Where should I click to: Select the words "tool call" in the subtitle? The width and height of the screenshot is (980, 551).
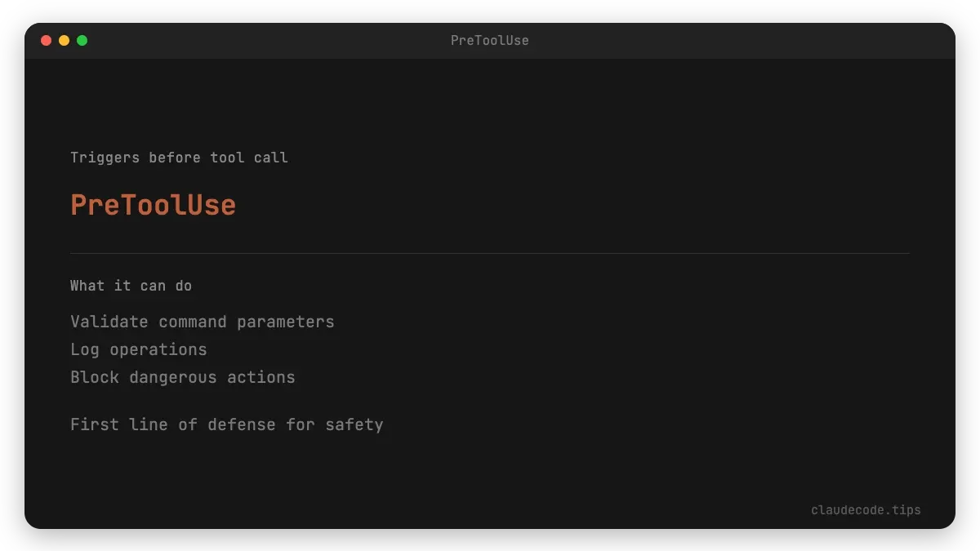pos(249,158)
